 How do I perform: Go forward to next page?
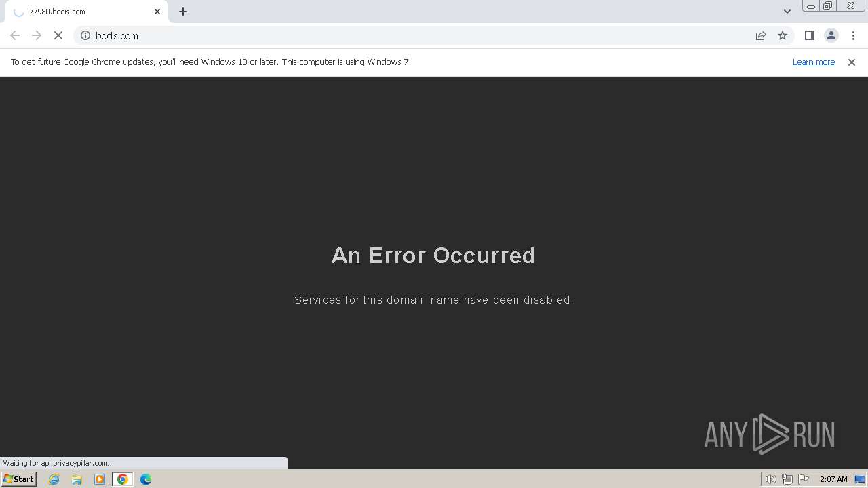pos(37,35)
